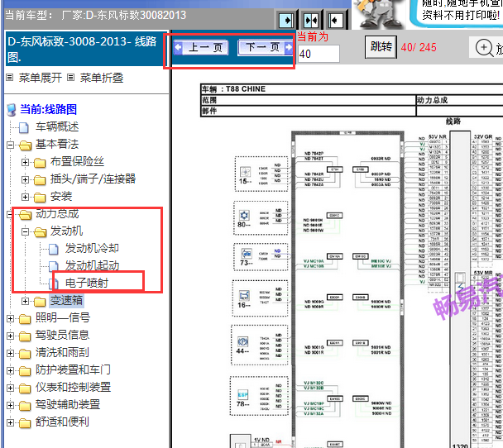
Task: Select the 驾驶员信息 tree label
Action: tap(62, 336)
